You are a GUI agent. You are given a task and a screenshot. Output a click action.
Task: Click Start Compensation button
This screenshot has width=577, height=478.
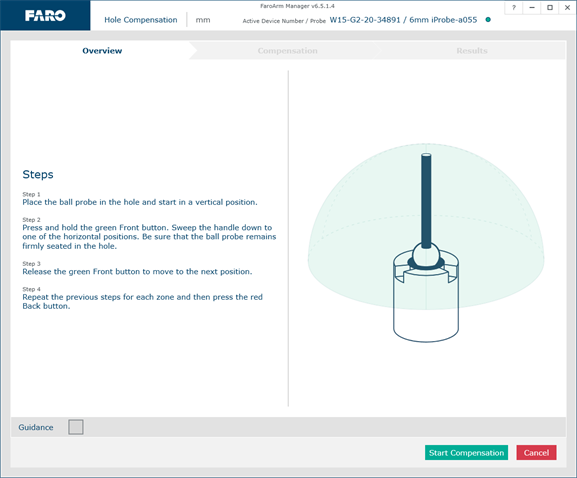click(x=466, y=453)
